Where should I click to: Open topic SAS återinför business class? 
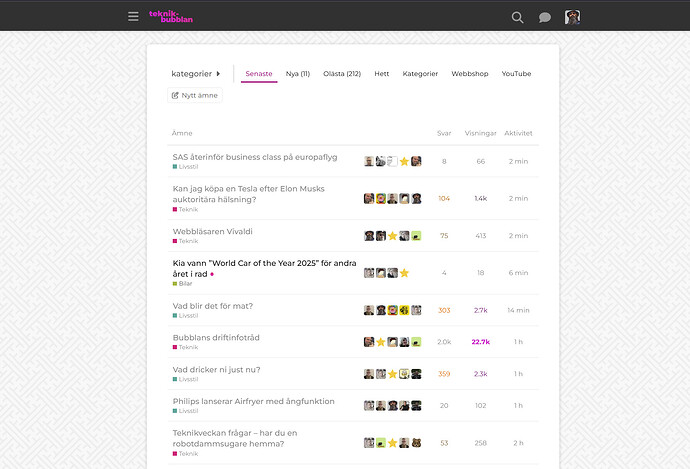point(255,157)
